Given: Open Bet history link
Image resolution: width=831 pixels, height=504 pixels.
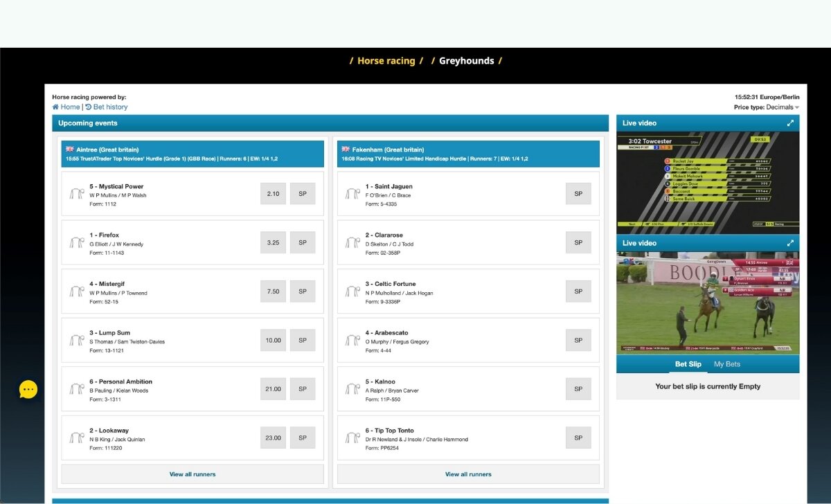Looking at the screenshot, I should tap(111, 107).
